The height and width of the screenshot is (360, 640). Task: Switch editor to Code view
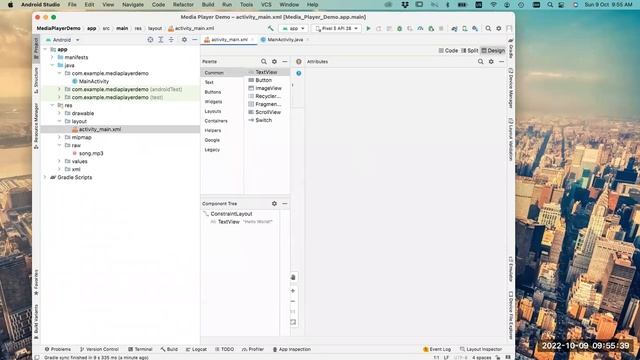(448, 51)
